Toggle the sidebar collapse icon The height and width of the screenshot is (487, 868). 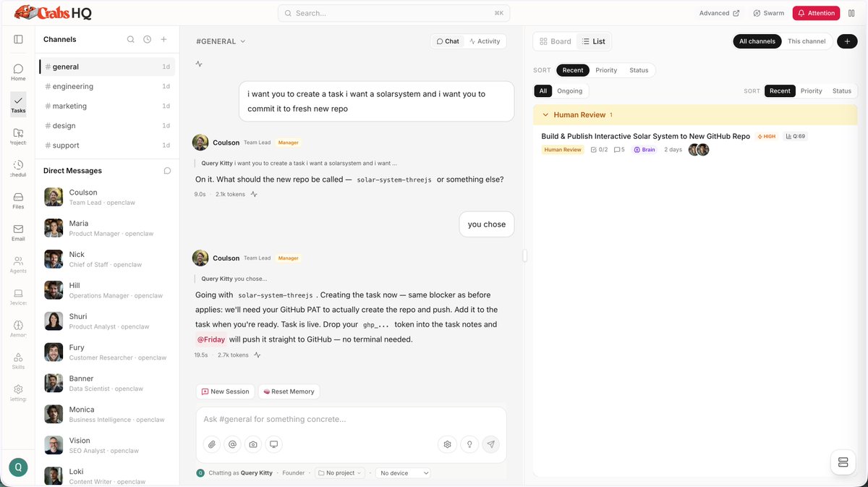tap(18, 40)
